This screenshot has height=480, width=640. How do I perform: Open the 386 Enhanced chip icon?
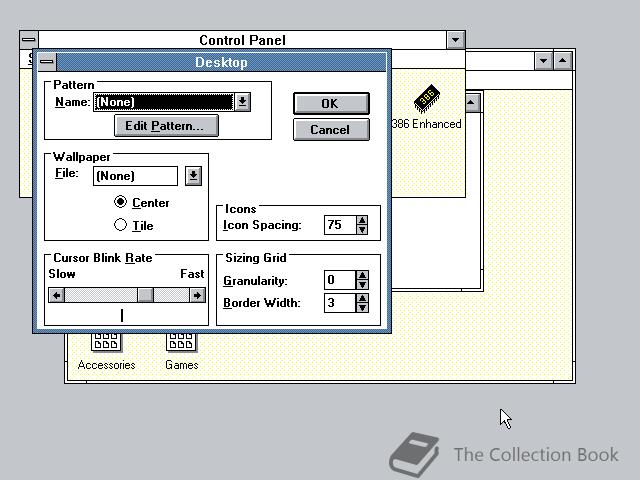(x=427, y=99)
